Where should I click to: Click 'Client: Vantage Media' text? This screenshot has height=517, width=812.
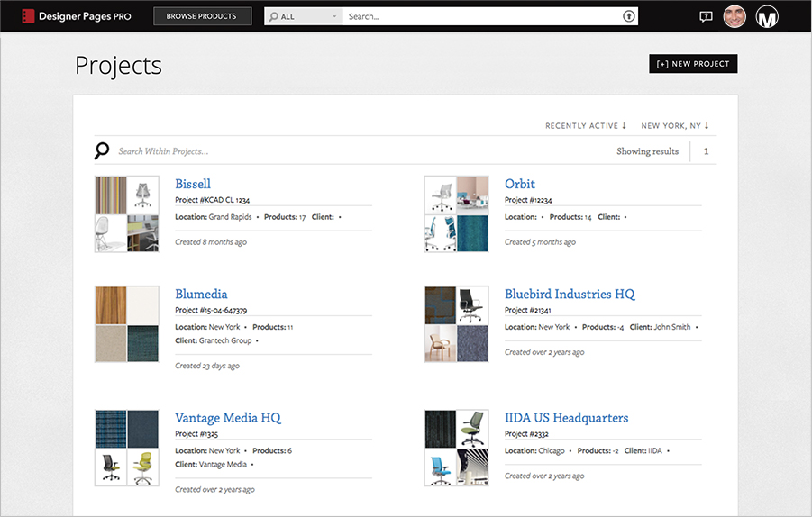211,464
